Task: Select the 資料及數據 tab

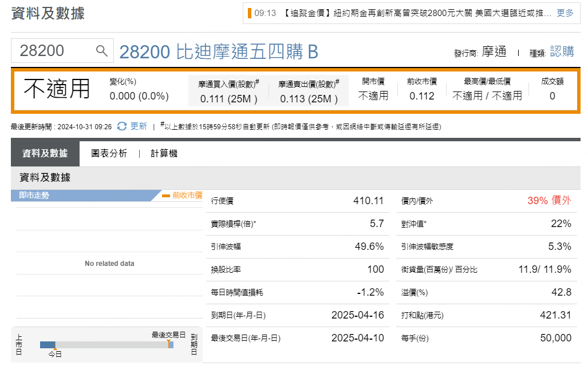Action: click(x=45, y=153)
